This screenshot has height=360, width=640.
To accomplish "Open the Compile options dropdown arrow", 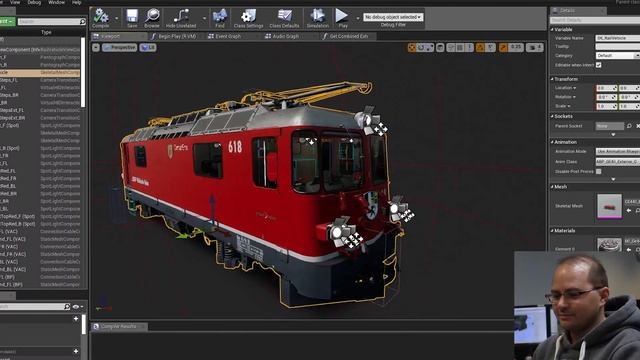I will pos(116,18).
